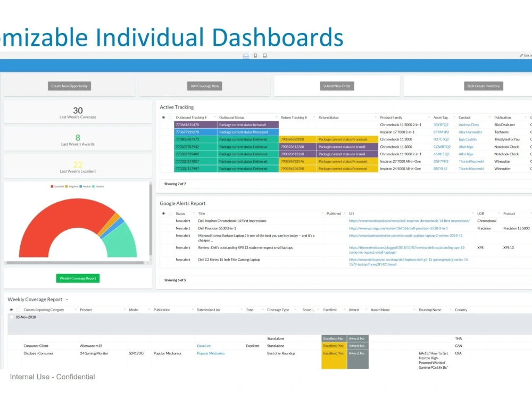Open the green Weekly Coverage Report button
532x399 pixels.
pos(78,278)
